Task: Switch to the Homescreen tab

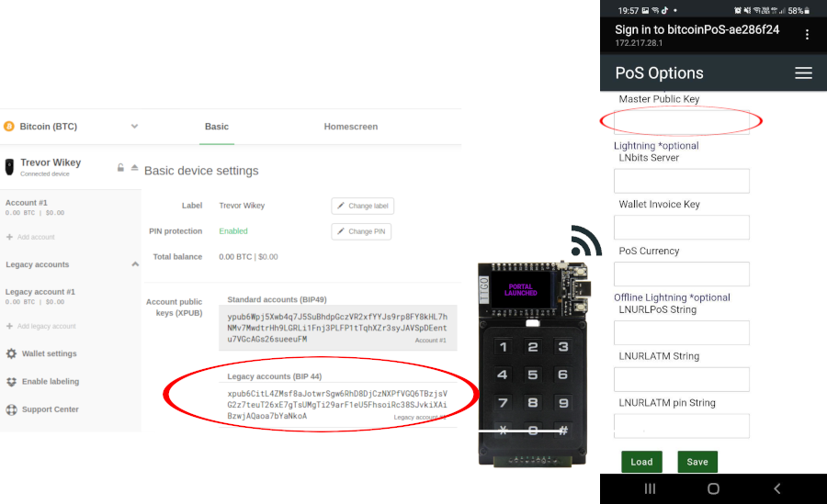Action: click(x=351, y=127)
